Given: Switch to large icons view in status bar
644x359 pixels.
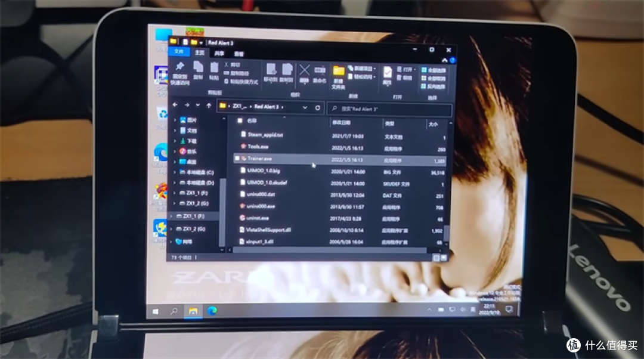Looking at the screenshot, I should tap(444, 258).
